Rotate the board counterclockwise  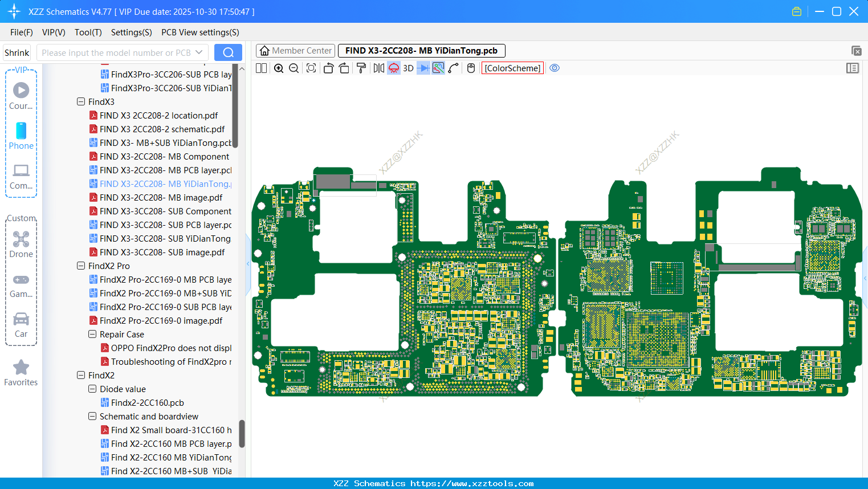328,68
